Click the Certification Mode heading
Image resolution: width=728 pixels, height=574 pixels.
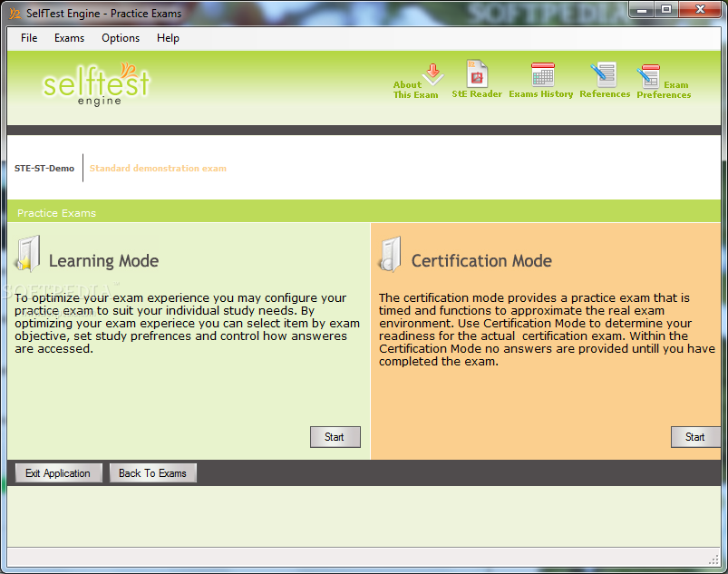(481, 261)
